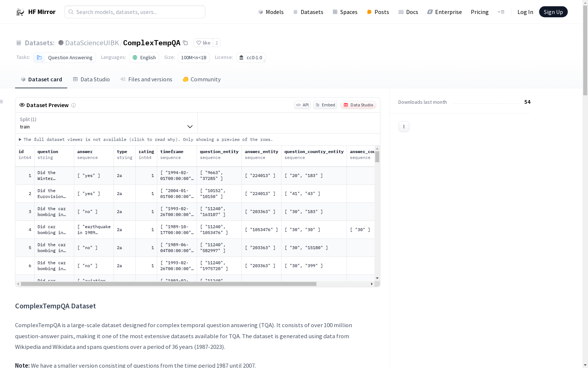This screenshot has height=368, width=588.
Task: Click the license icon on cc0-1.0 tag
Action: click(241, 57)
